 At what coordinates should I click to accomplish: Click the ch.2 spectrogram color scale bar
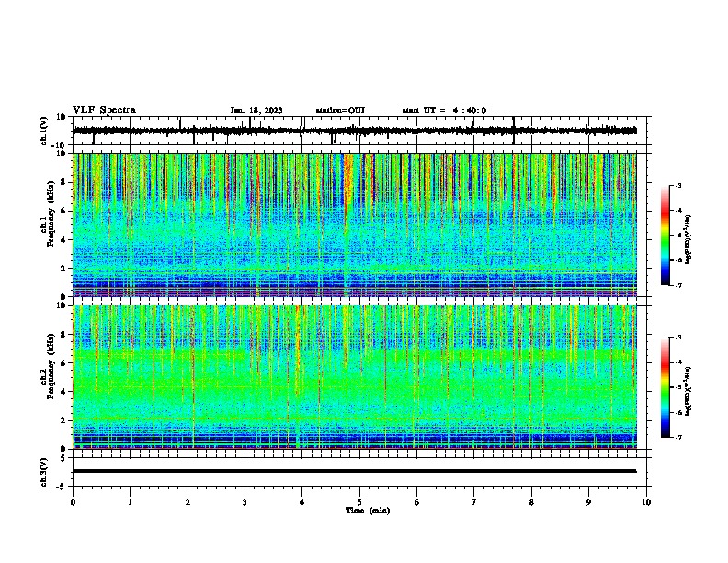click(x=665, y=387)
